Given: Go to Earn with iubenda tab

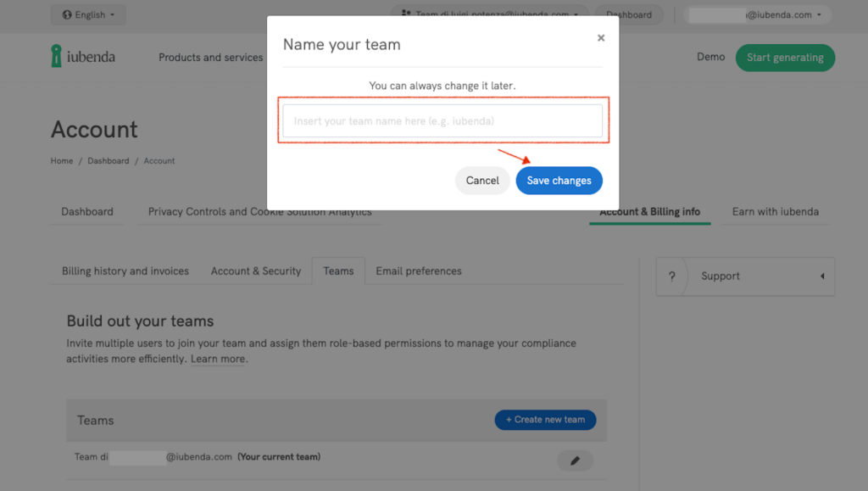Looking at the screenshot, I should pos(775,212).
